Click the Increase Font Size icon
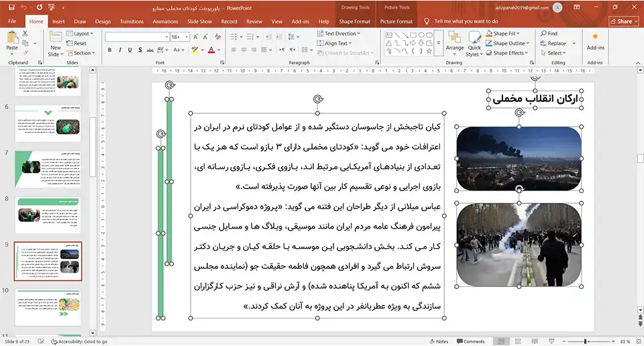Screen dimensions: 644x346 point(196,37)
